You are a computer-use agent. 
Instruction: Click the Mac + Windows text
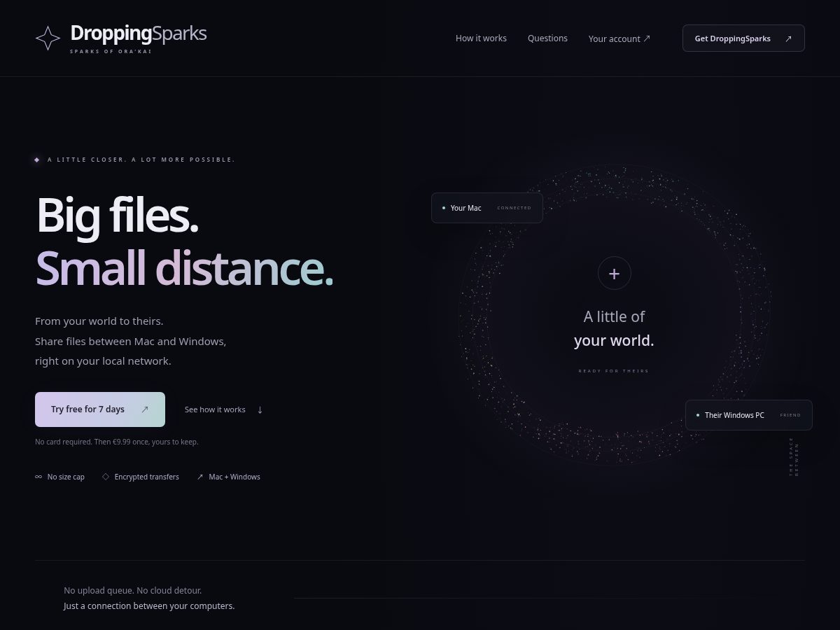tap(234, 477)
